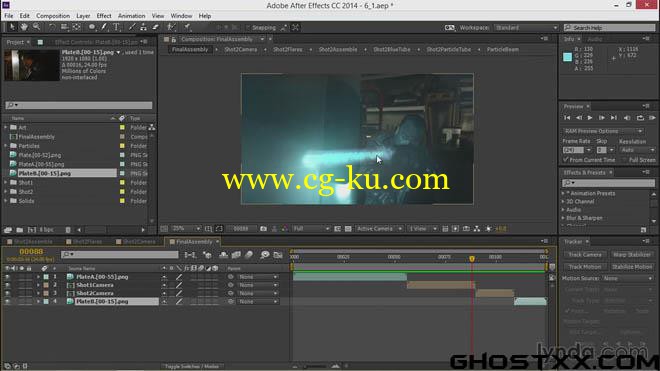
Task: Select the Eraser tool
Action: [155, 27]
